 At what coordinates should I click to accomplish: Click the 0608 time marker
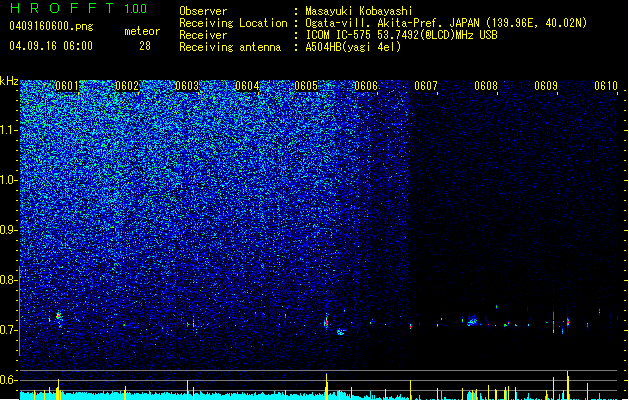[x=486, y=86]
